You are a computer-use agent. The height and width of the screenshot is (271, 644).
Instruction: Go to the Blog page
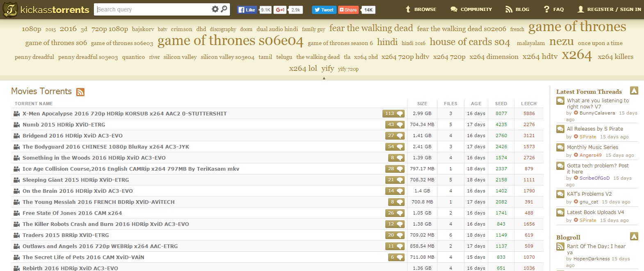pos(517,9)
